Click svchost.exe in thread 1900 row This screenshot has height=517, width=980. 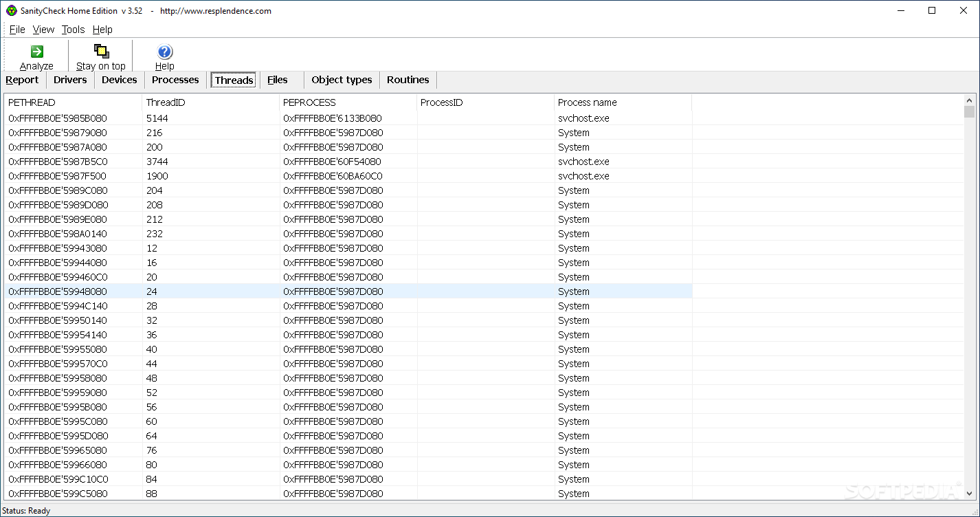coord(583,176)
